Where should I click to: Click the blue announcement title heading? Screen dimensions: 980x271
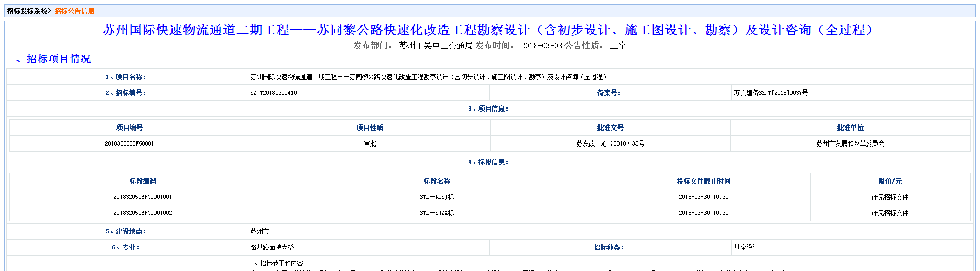(489, 30)
